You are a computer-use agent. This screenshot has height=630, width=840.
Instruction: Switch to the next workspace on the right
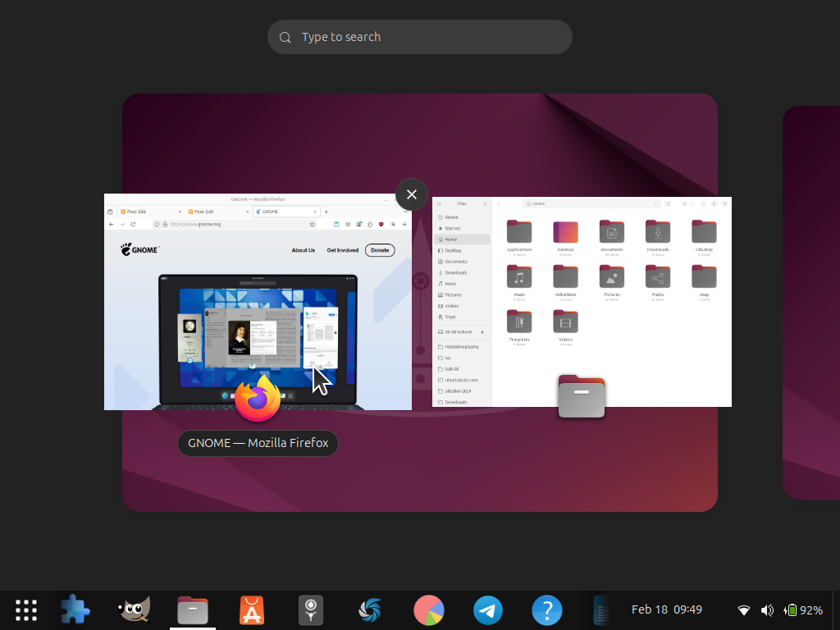[x=811, y=303]
